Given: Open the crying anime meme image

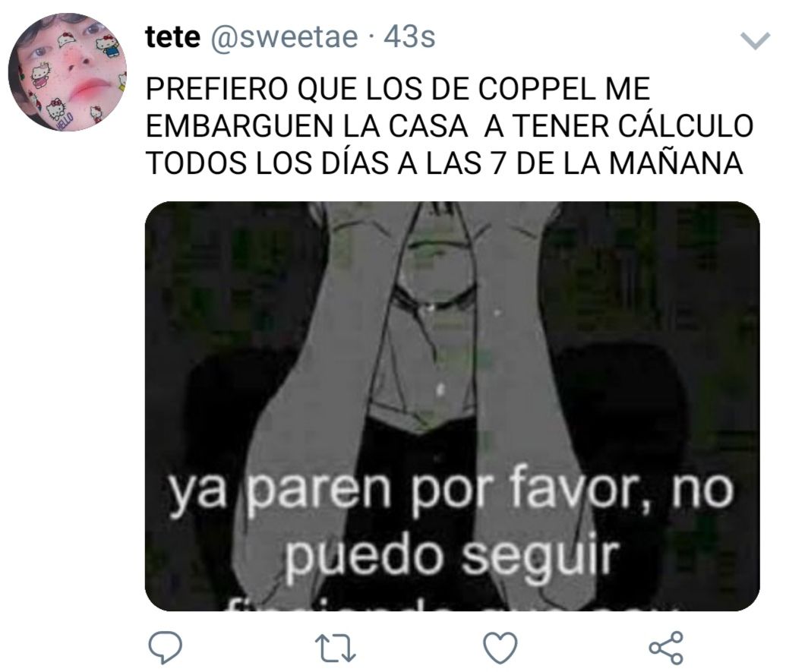Looking at the screenshot, I should (x=453, y=406).
